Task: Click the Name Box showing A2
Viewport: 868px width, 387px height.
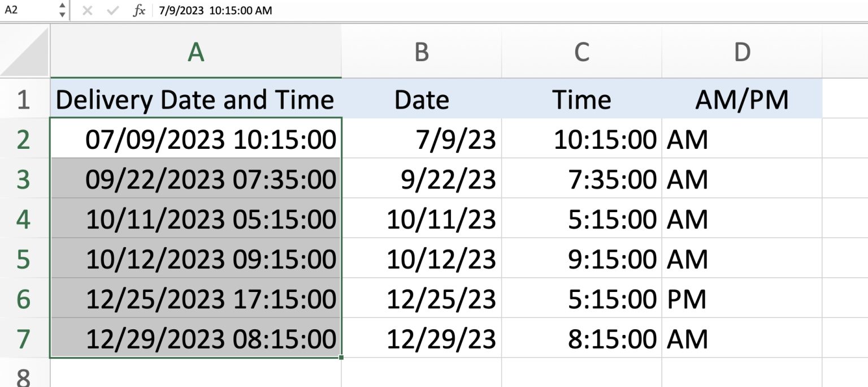Action: 25,10
